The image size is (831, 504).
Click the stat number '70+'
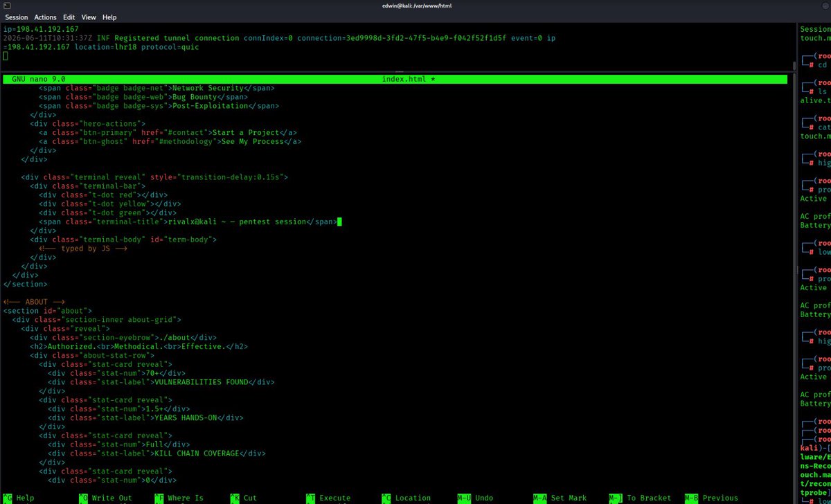point(150,373)
